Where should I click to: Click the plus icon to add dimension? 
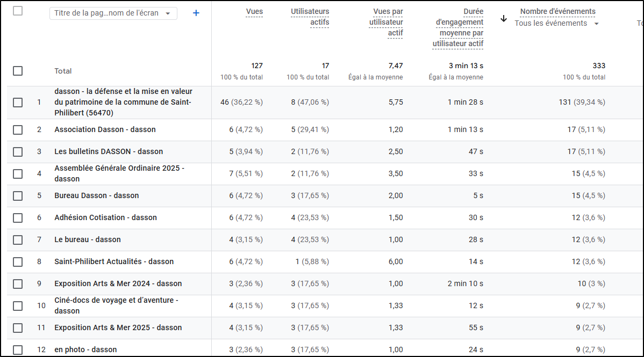pos(196,13)
